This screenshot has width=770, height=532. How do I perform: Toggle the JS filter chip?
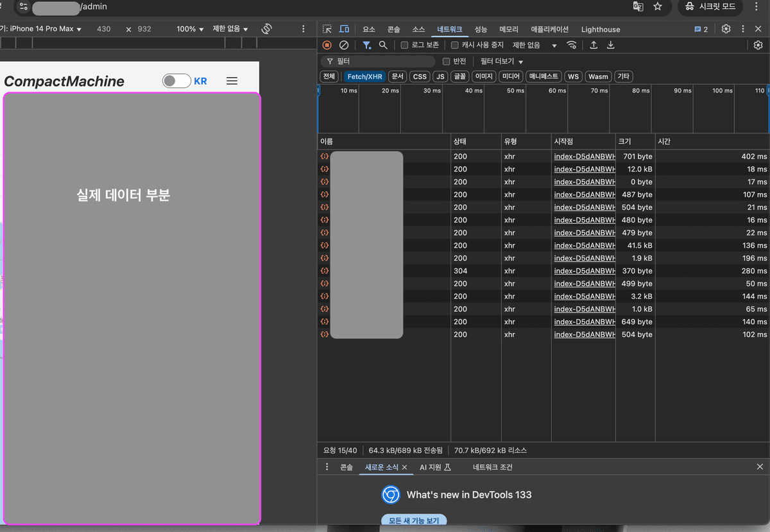click(440, 76)
